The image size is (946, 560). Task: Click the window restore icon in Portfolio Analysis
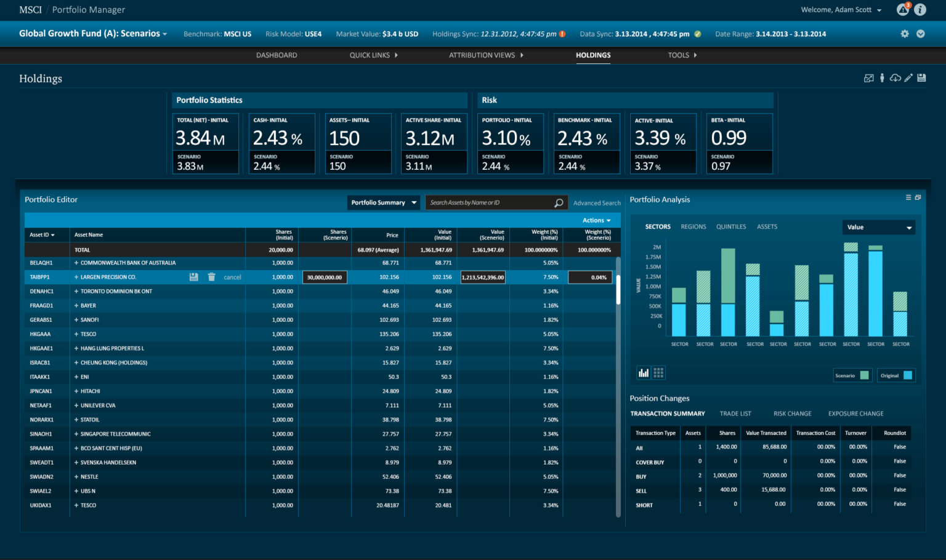coord(918,198)
